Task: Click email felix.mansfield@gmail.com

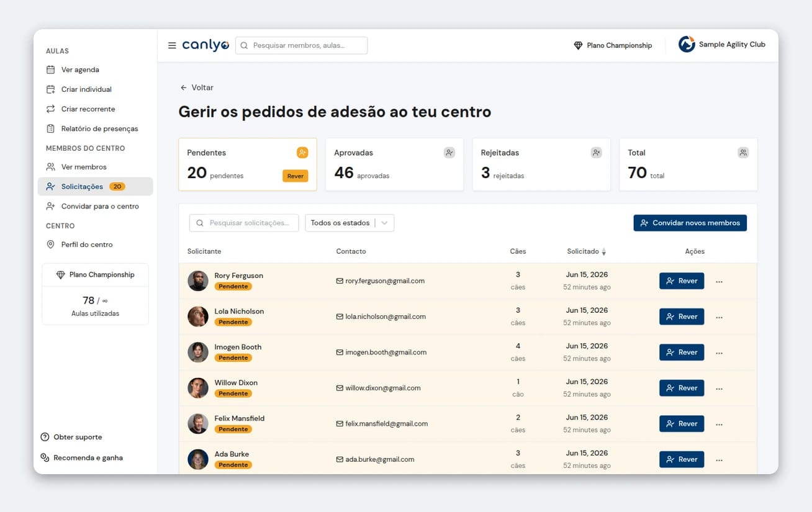Action: [387, 423]
